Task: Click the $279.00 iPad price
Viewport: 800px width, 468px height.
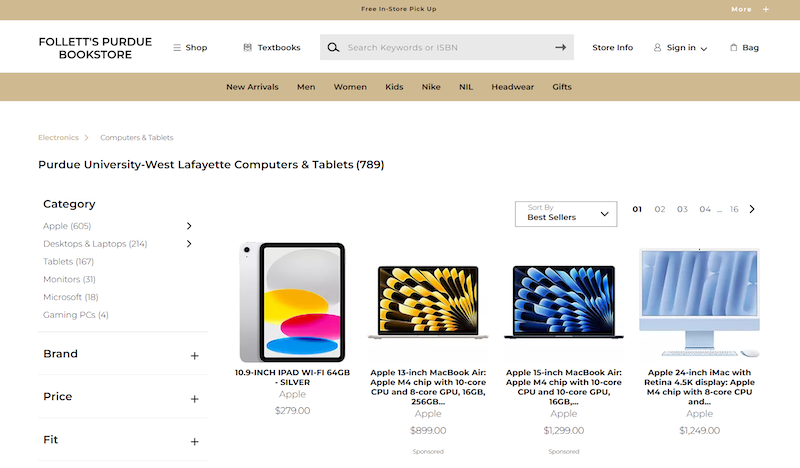Action: (x=292, y=411)
